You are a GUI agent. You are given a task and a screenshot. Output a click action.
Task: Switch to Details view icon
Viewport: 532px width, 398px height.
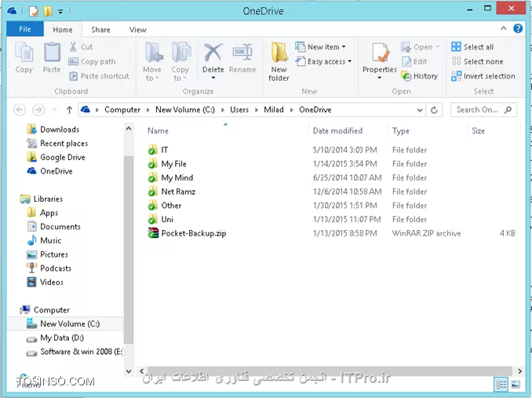(x=501, y=385)
